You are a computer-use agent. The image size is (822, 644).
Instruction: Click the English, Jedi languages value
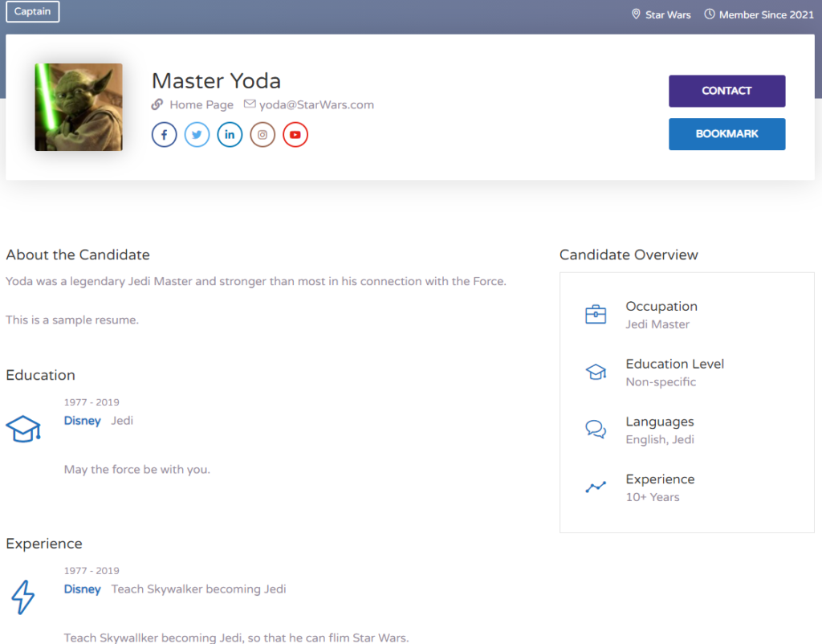tap(660, 439)
